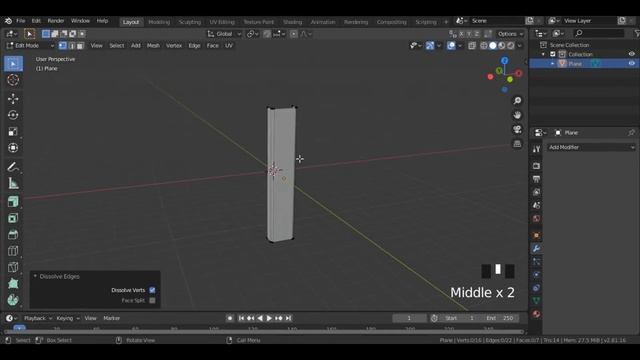
Task: Select the Plane object in outliner
Action: pyautogui.click(x=575, y=64)
